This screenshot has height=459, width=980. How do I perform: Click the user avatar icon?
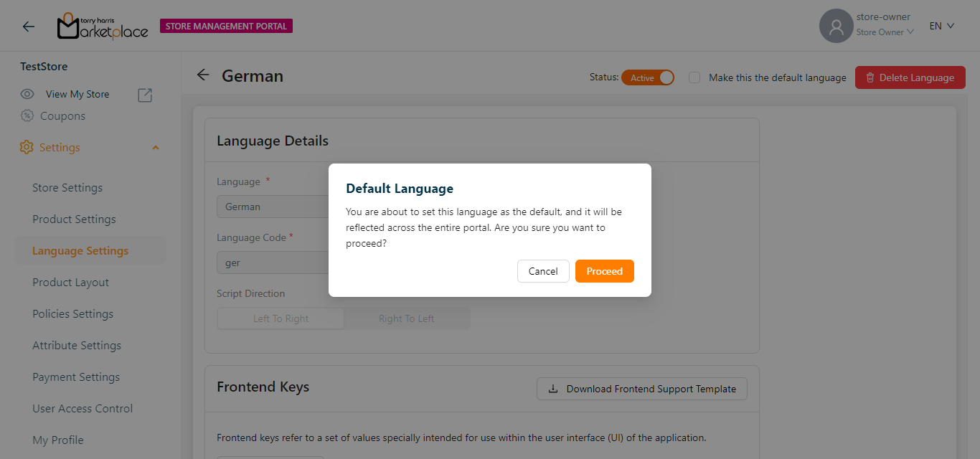pyautogui.click(x=836, y=27)
